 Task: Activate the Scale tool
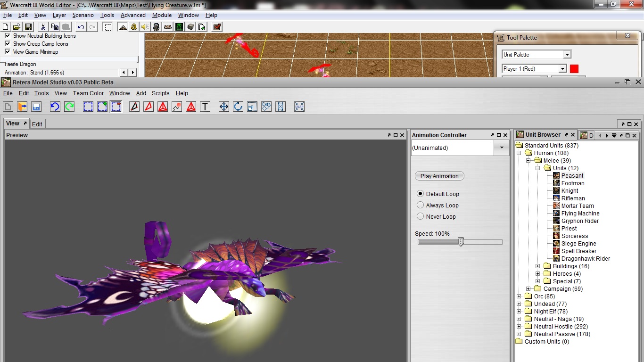coord(252,107)
